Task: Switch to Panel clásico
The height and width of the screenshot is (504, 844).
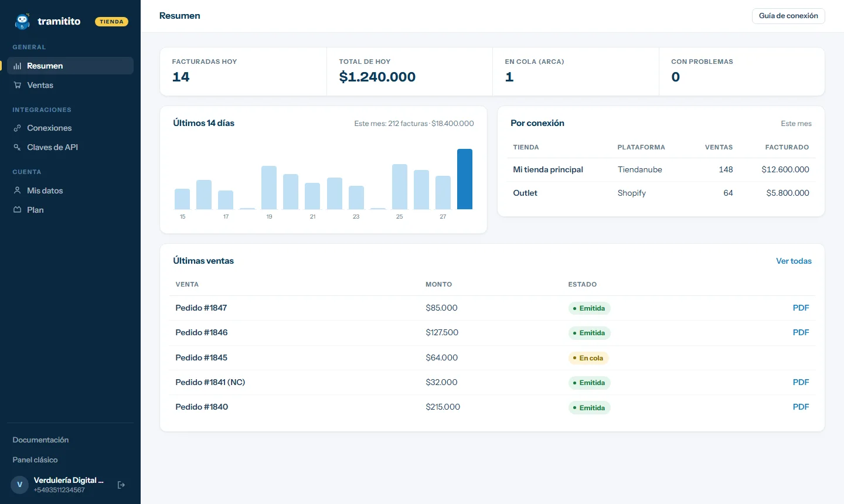Action: pos(35,460)
